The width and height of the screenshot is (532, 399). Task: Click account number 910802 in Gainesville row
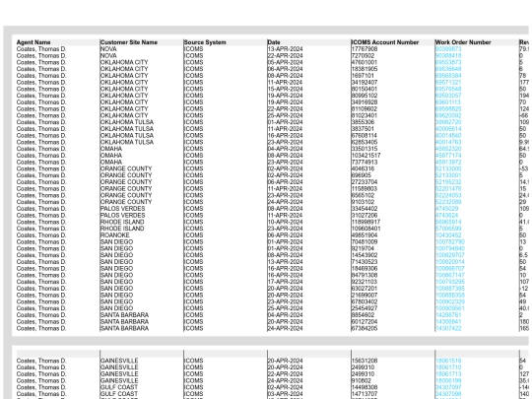pyautogui.click(x=362, y=380)
